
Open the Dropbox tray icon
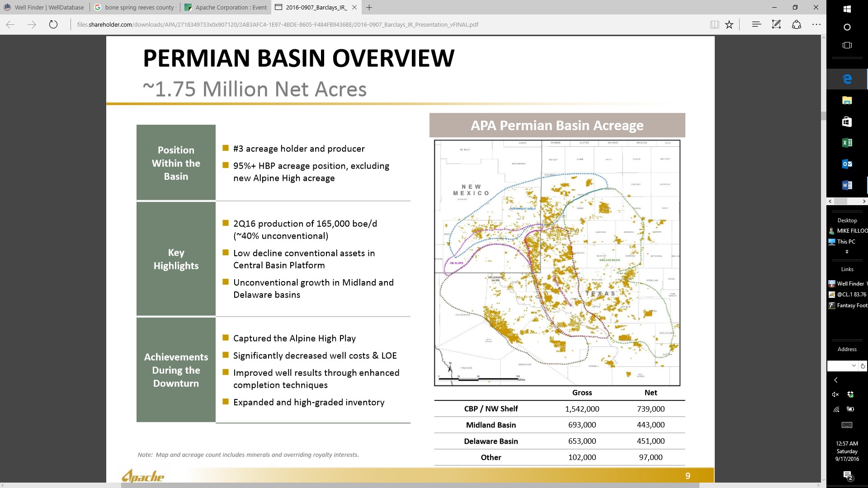[850, 394]
